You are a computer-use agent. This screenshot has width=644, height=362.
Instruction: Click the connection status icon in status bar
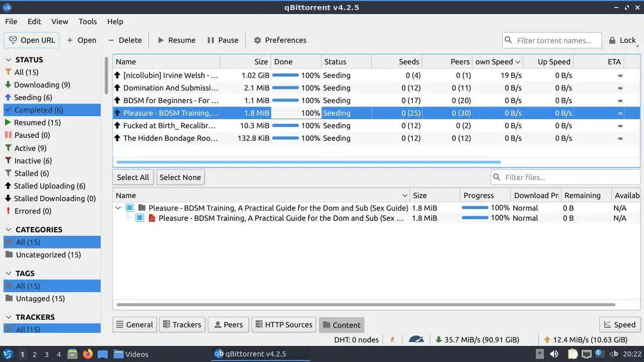tap(392, 340)
